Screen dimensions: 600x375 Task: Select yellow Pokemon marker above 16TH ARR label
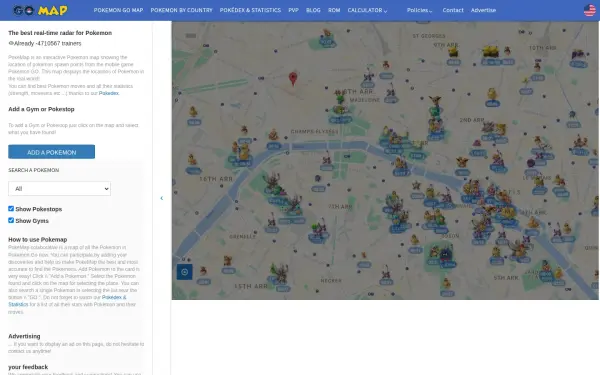[192, 159]
